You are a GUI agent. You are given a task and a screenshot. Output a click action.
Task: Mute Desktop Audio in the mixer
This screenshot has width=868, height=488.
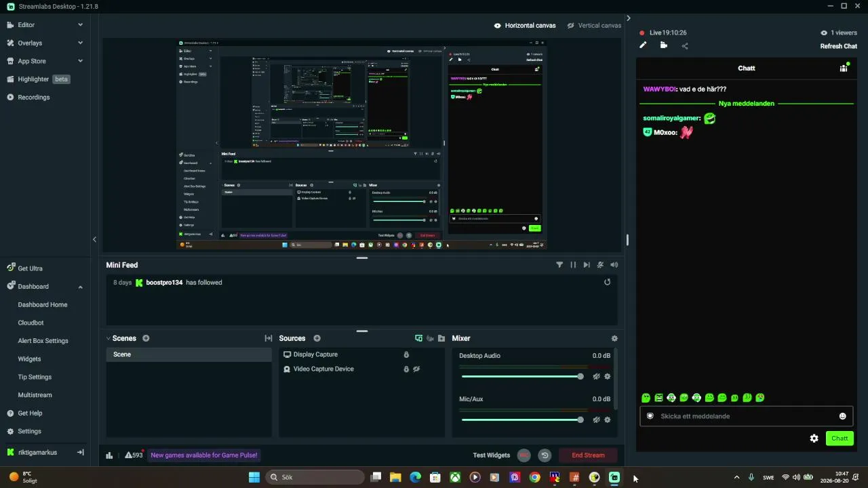(596, 376)
